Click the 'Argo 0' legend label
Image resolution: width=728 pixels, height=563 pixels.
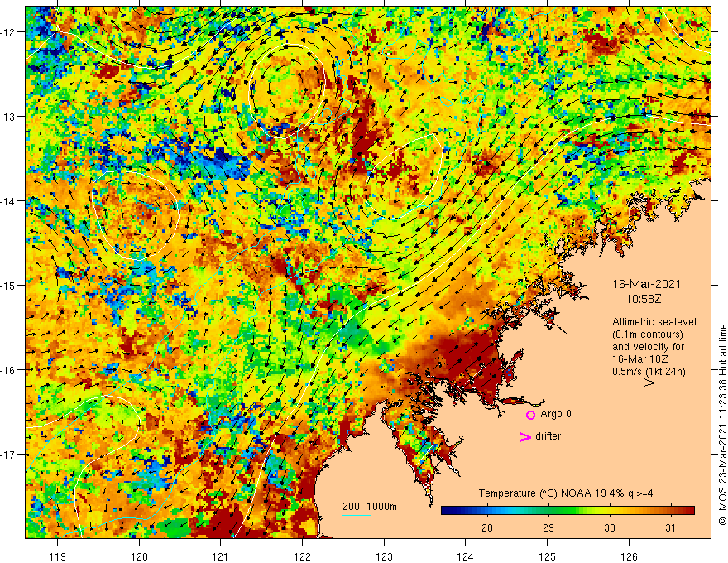pyautogui.click(x=556, y=414)
